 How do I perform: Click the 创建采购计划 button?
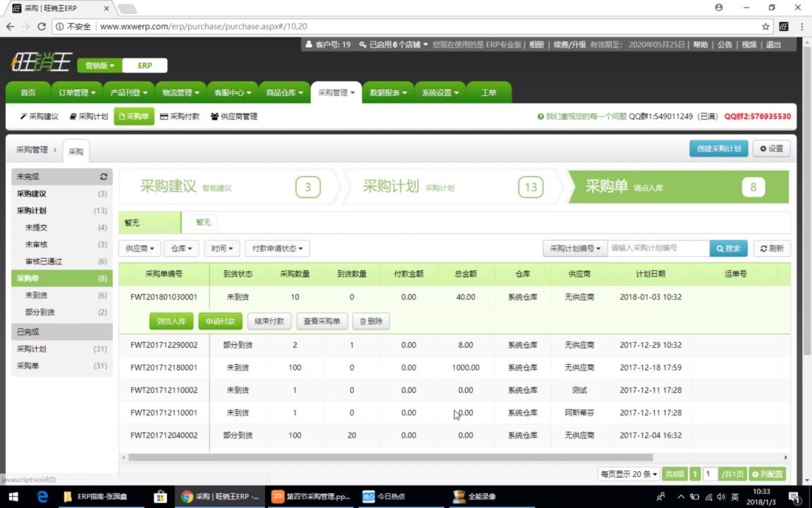718,149
